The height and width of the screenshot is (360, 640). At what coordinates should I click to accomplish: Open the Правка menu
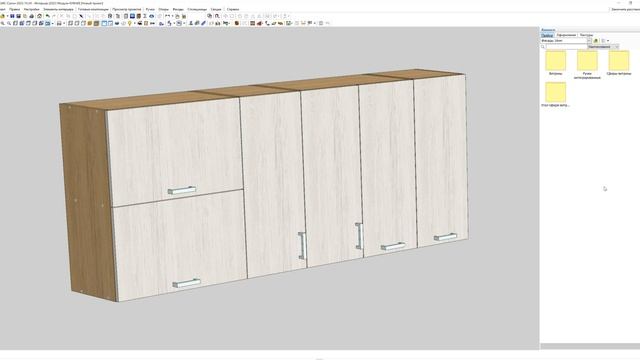(15, 9)
